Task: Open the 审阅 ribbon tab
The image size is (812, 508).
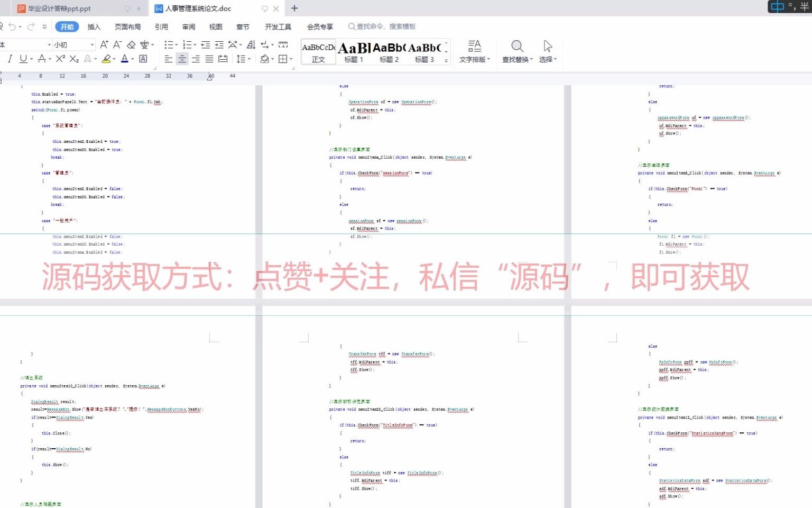Action: point(189,26)
